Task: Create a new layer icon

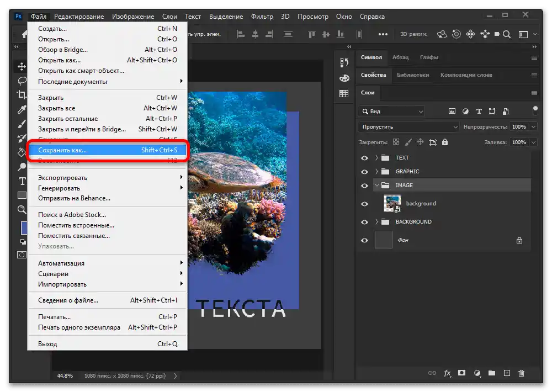Action: [507, 373]
